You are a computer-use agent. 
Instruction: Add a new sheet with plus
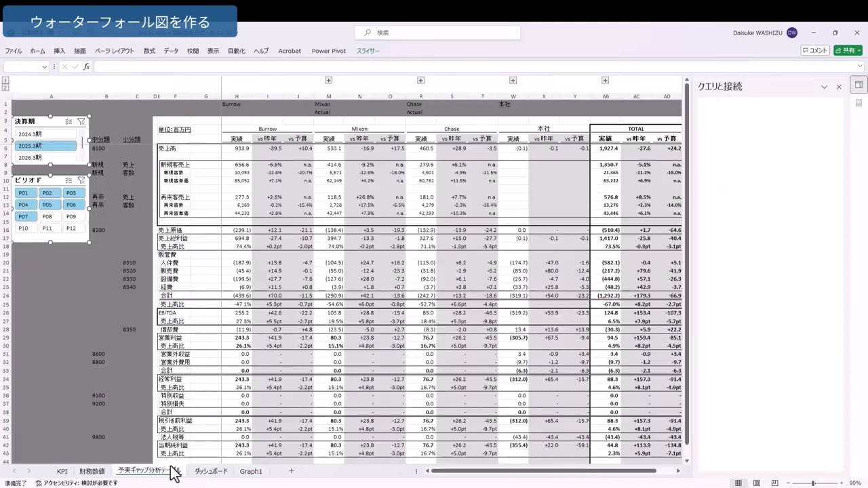click(291, 471)
